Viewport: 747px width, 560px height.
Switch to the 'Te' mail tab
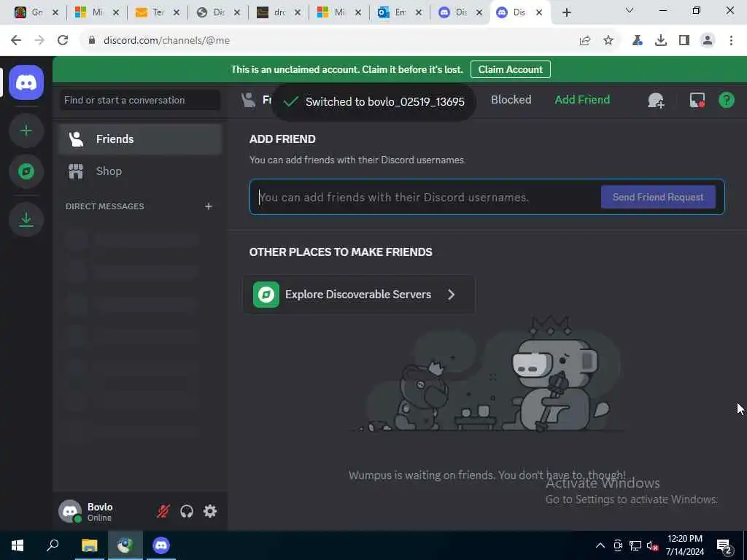coord(158,12)
